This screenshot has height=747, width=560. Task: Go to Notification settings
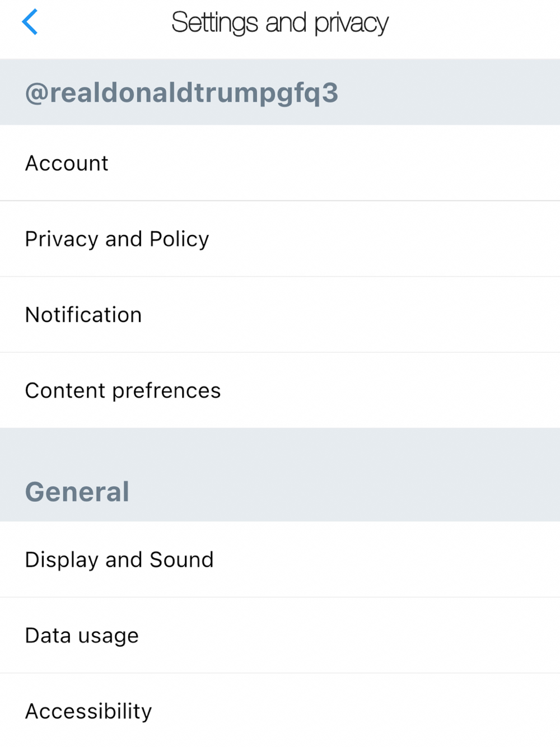(280, 315)
